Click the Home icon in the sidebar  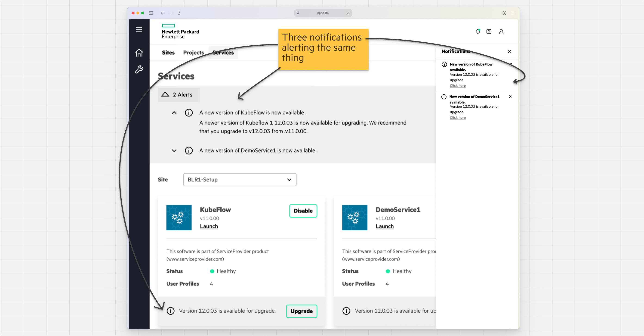[139, 53]
